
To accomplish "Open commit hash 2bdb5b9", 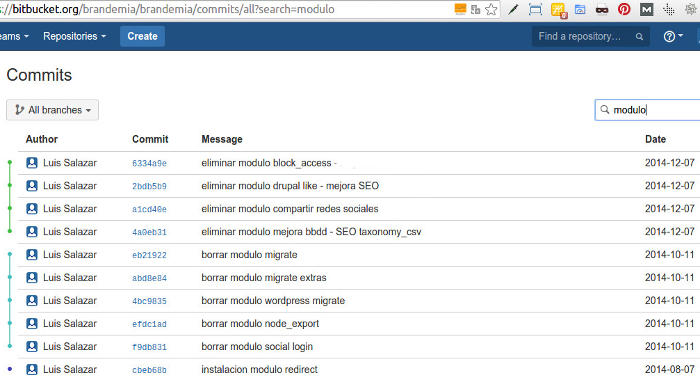I will [x=149, y=186].
